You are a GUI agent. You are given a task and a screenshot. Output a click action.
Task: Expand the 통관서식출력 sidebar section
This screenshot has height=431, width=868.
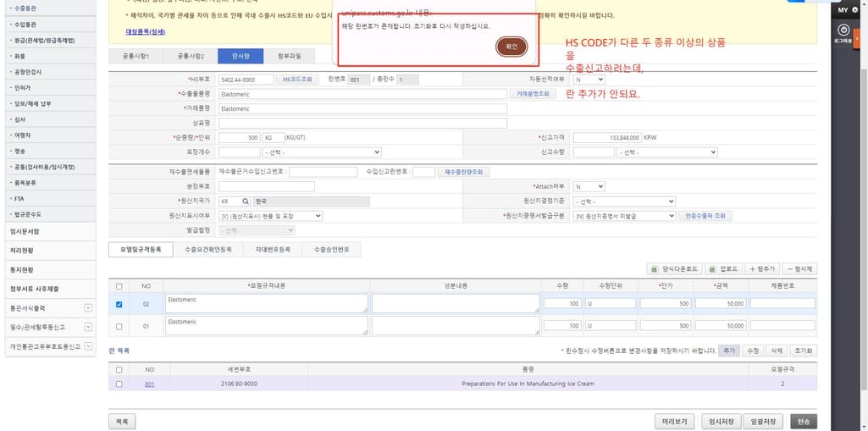pyautogui.click(x=89, y=307)
